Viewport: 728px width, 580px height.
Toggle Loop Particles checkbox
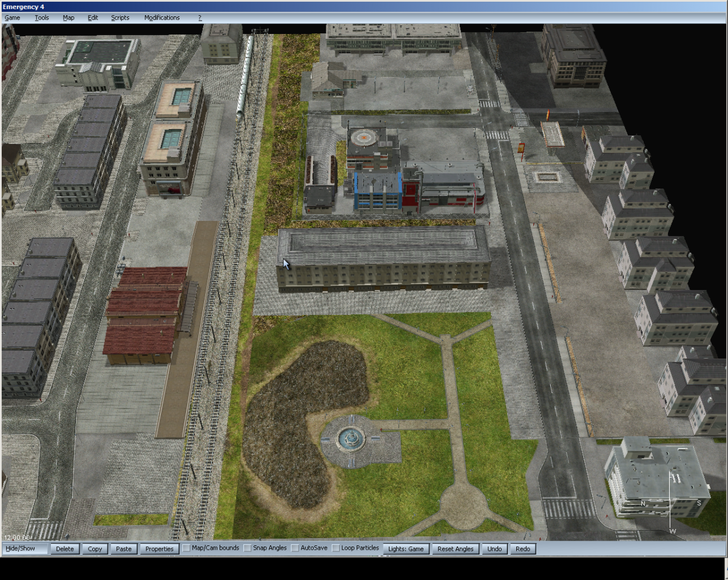coord(335,548)
